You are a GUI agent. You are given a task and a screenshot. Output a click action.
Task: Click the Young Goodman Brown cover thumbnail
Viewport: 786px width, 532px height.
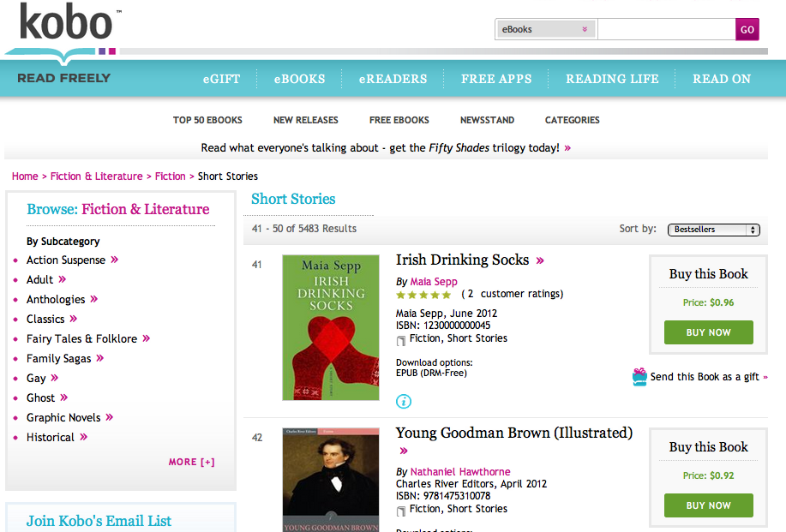331,480
